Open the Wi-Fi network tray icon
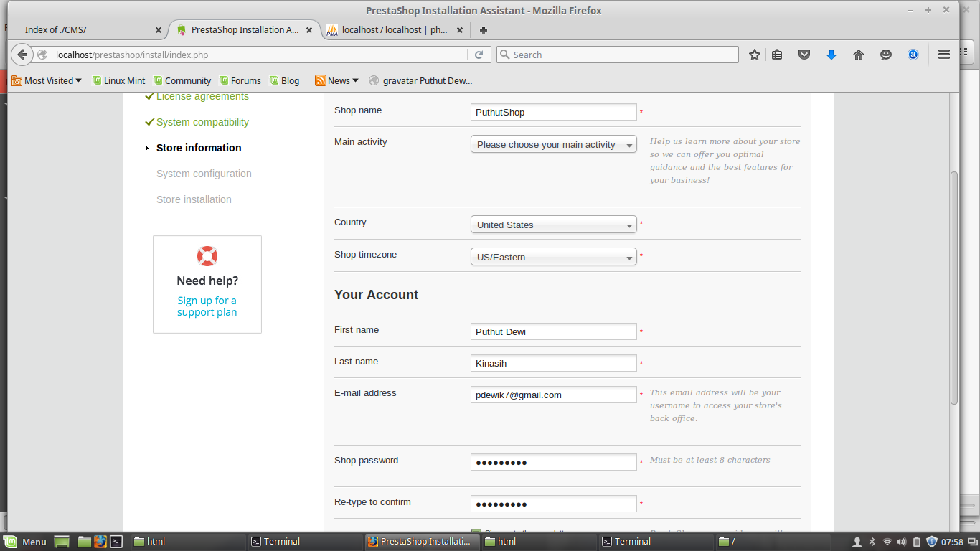980x551 pixels. [x=887, y=542]
